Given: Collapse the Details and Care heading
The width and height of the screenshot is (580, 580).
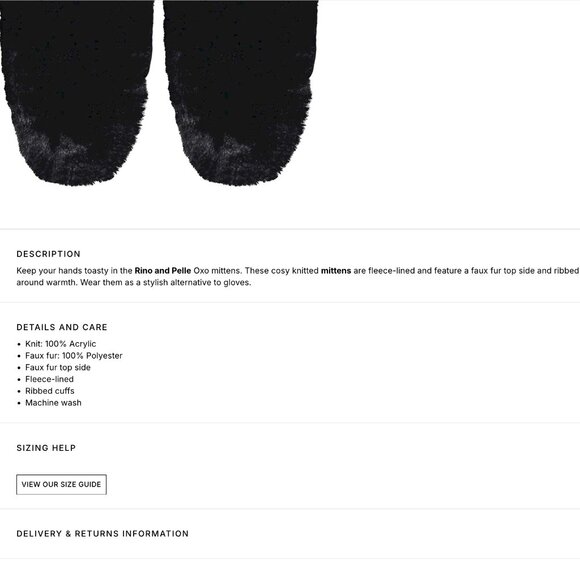Looking at the screenshot, I should [x=62, y=327].
